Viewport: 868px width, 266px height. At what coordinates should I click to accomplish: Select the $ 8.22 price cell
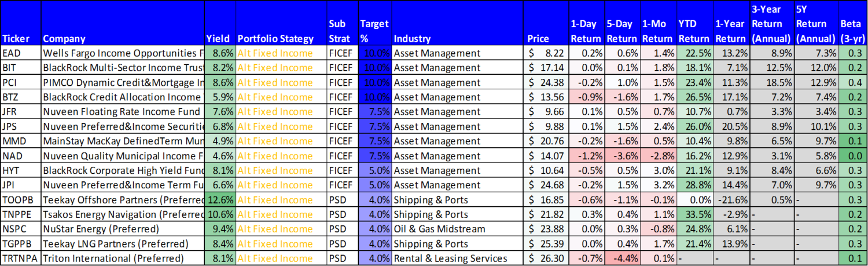(546, 53)
